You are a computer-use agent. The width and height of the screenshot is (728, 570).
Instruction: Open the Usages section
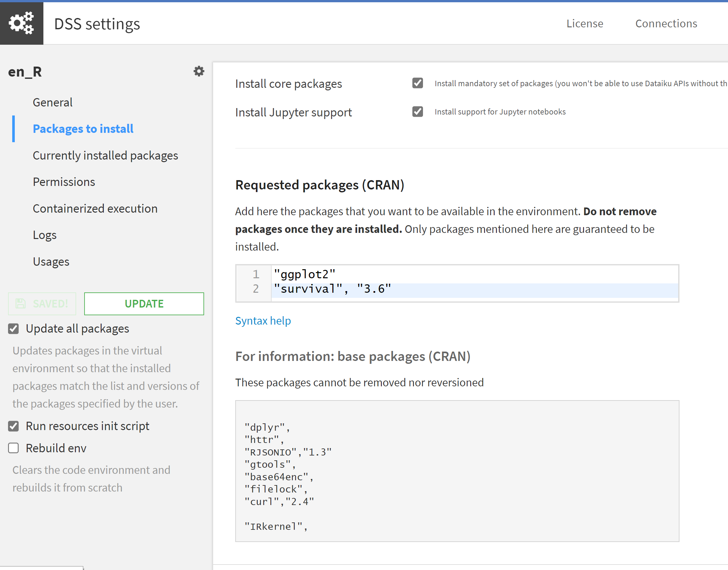[51, 262]
